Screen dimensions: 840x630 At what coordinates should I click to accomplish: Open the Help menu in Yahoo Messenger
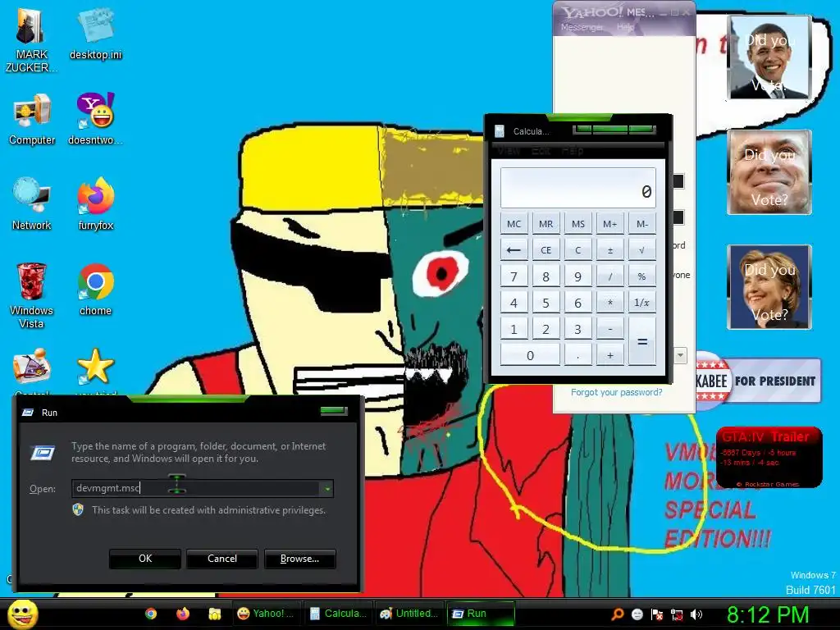(x=625, y=27)
